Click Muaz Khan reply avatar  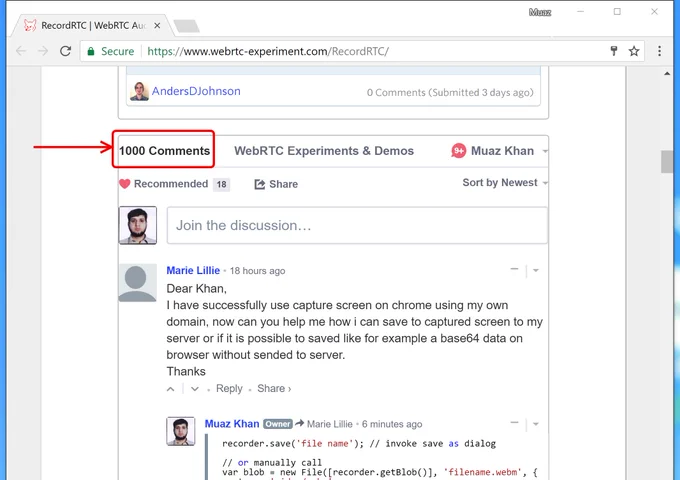coord(181,431)
